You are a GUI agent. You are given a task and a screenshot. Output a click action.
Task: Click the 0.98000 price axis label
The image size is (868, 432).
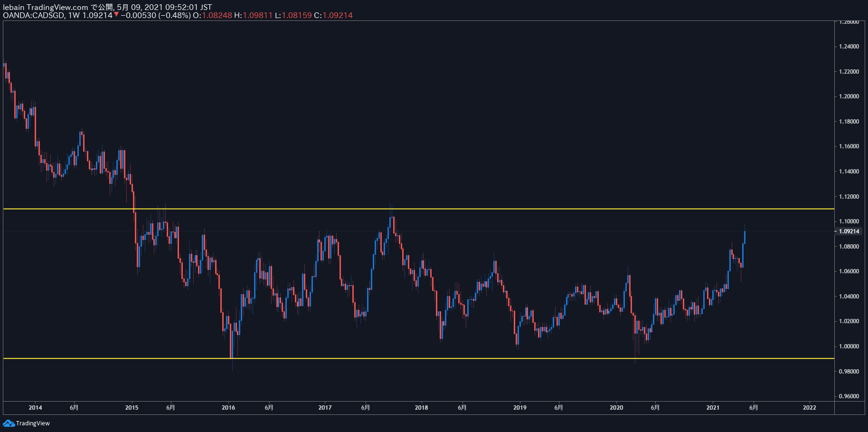click(849, 372)
